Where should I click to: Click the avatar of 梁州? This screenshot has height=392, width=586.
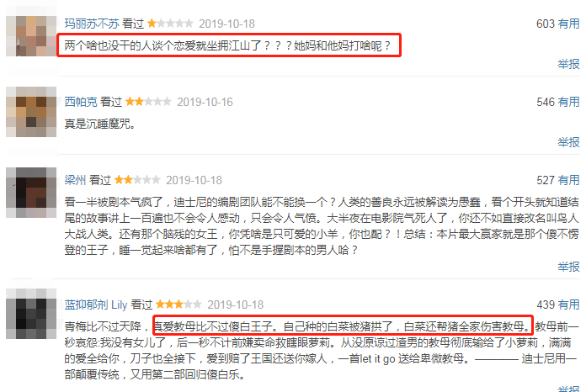31,193
